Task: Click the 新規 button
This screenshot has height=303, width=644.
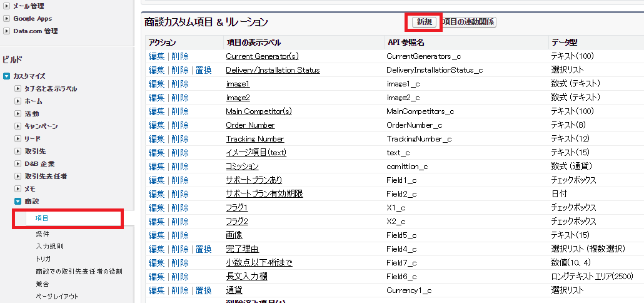Action: click(424, 22)
